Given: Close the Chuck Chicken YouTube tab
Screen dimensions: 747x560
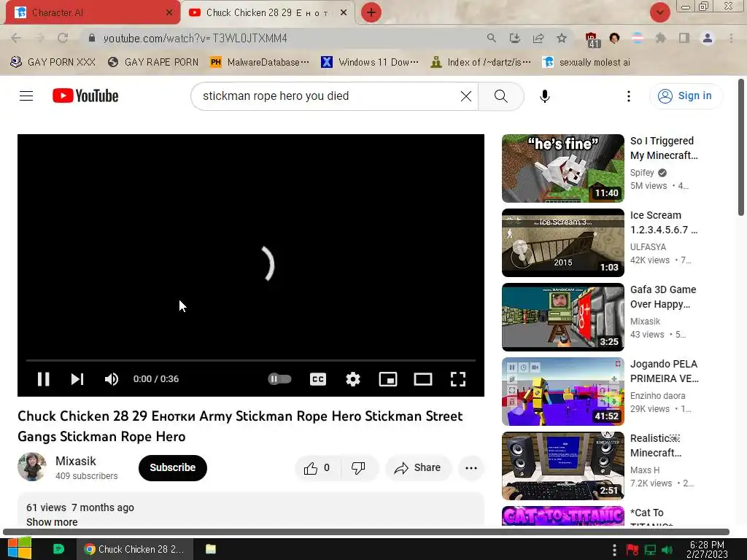Looking at the screenshot, I should point(344,12).
